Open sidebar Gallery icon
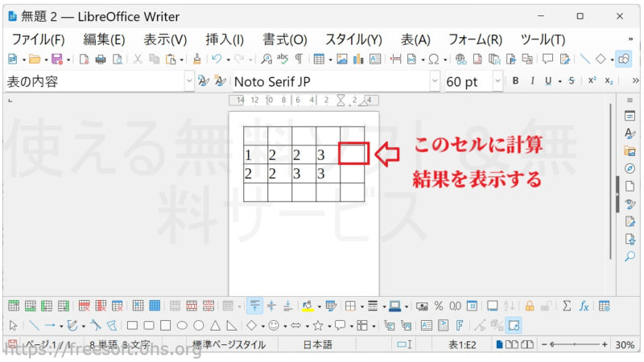Image resolution: width=644 pixels, height=362 pixels. pos(630,150)
